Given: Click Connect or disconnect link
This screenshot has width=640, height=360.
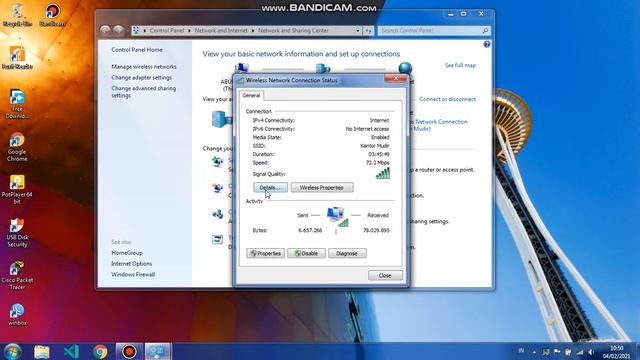Looking at the screenshot, I should (x=447, y=99).
